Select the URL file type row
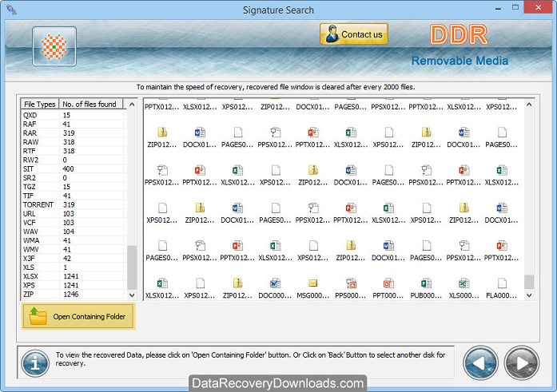 (x=73, y=213)
